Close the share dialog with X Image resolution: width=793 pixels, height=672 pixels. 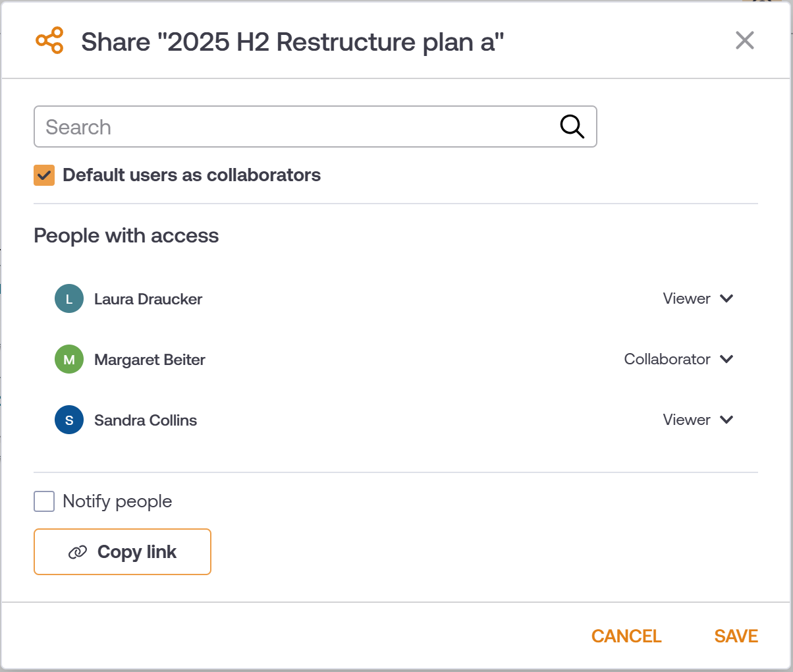744,41
